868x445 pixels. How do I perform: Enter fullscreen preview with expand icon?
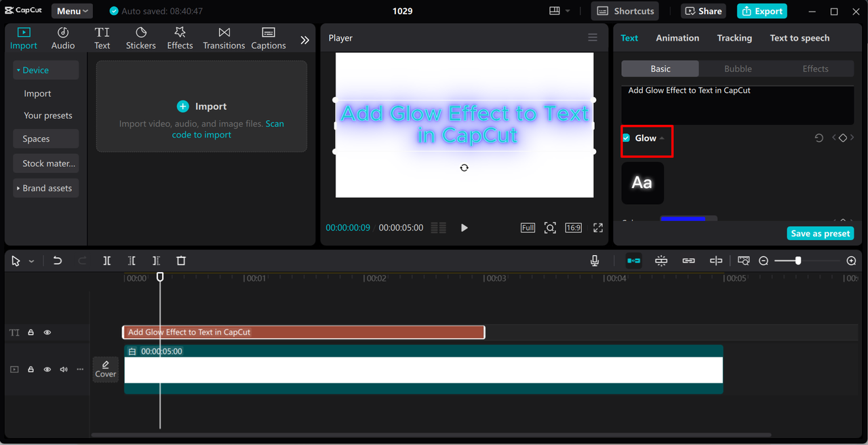tap(598, 228)
